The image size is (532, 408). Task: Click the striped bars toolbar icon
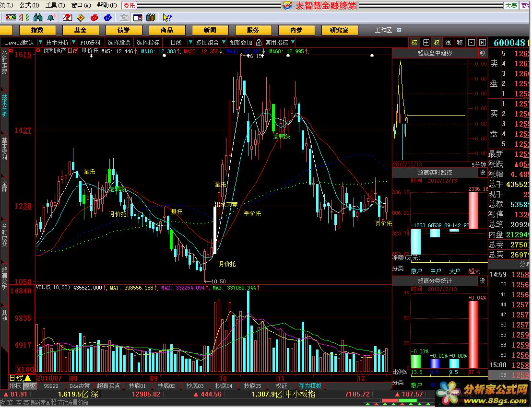tap(24, 17)
